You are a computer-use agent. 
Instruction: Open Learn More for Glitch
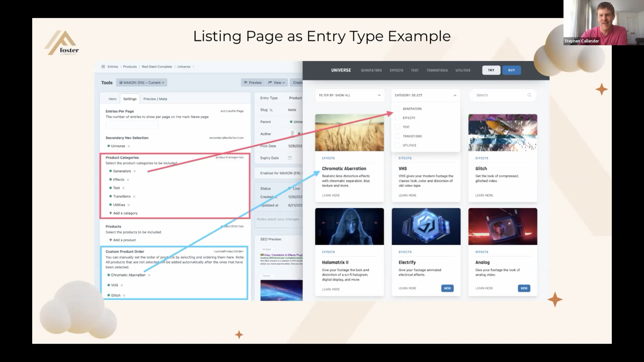point(484,195)
